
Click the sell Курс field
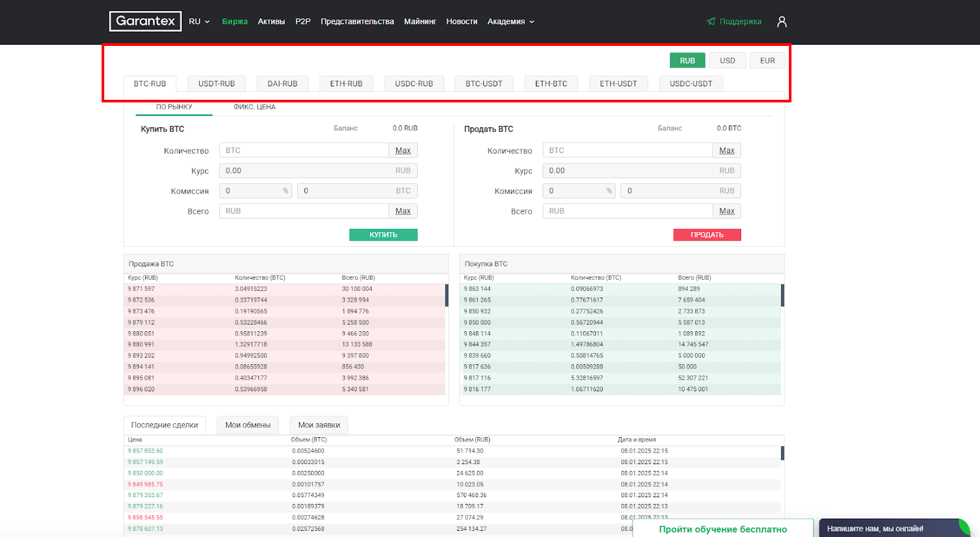click(642, 171)
